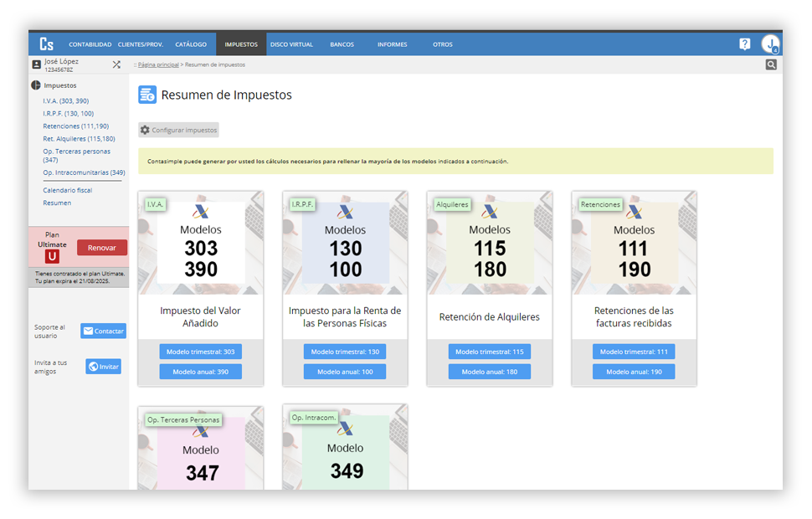
Task: Click Retenciones de las facturas recibidas title
Action: point(634,317)
